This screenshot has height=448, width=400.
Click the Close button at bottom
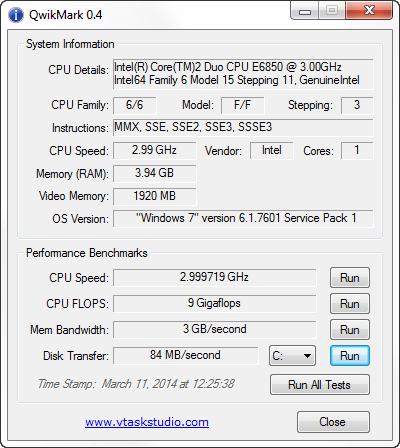pos(333,422)
